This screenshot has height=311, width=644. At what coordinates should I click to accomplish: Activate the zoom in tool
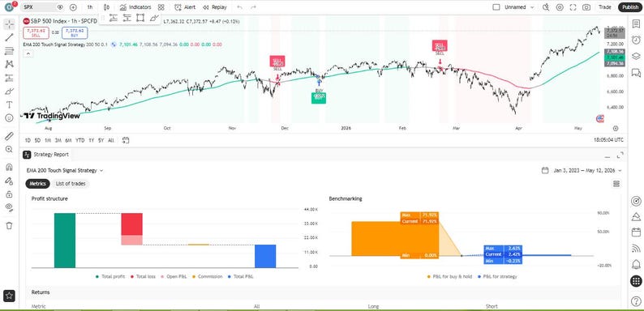(x=9, y=149)
